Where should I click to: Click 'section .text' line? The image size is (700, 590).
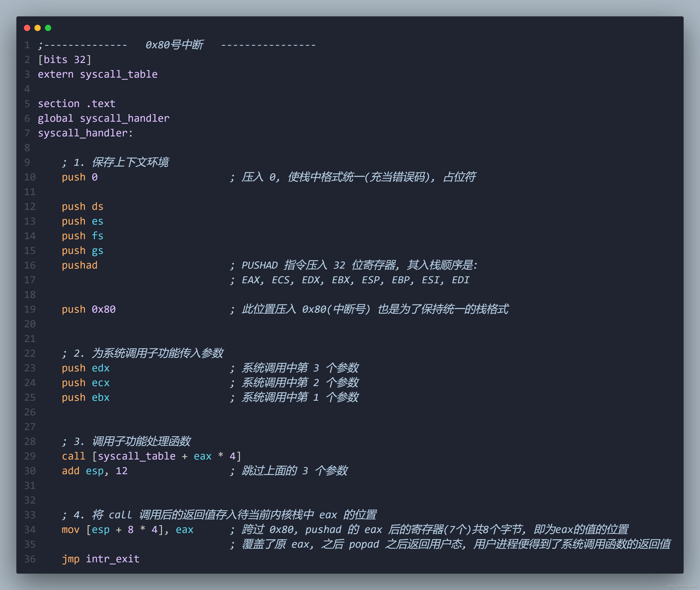point(77,104)
